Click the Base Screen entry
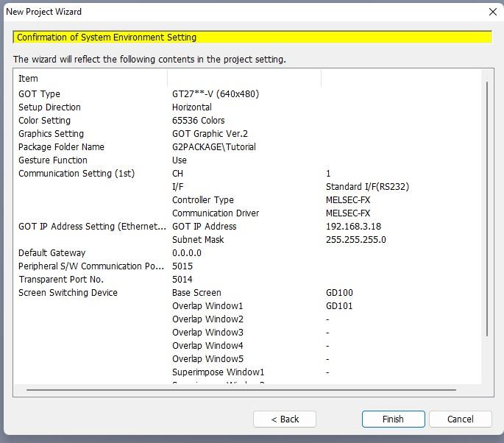The image size is (504, 443). (x=196, y=293)
